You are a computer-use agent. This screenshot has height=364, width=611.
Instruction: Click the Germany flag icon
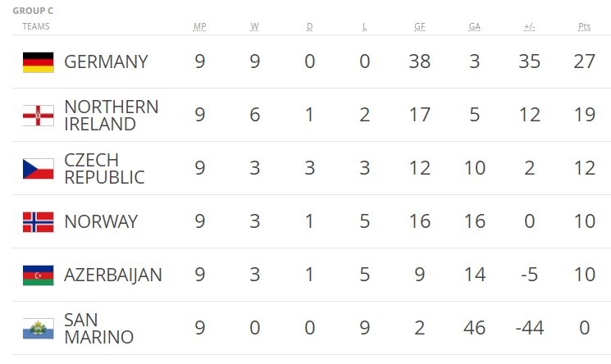point(38,62)
